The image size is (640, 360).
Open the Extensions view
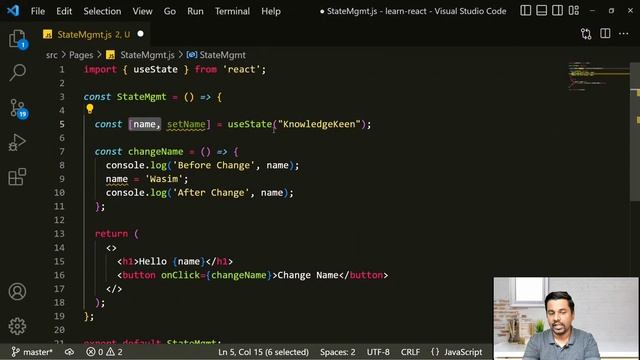17,177
